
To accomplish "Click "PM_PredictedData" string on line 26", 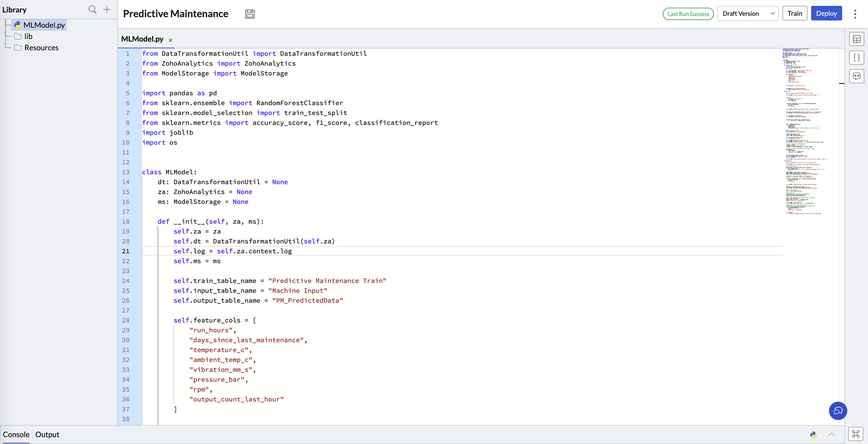I will point(308,300).
